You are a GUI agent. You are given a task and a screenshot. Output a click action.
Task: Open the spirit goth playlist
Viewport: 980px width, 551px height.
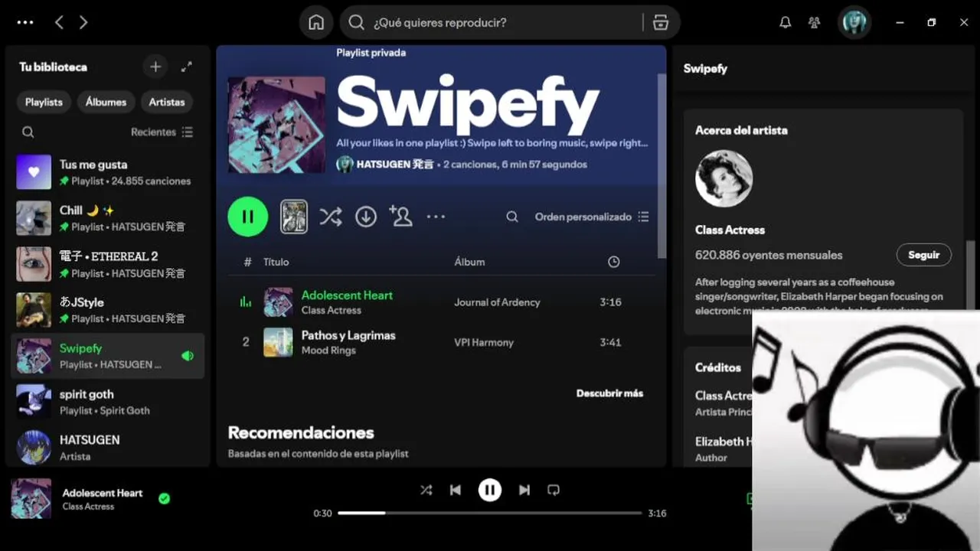click(x=108, y=402)
